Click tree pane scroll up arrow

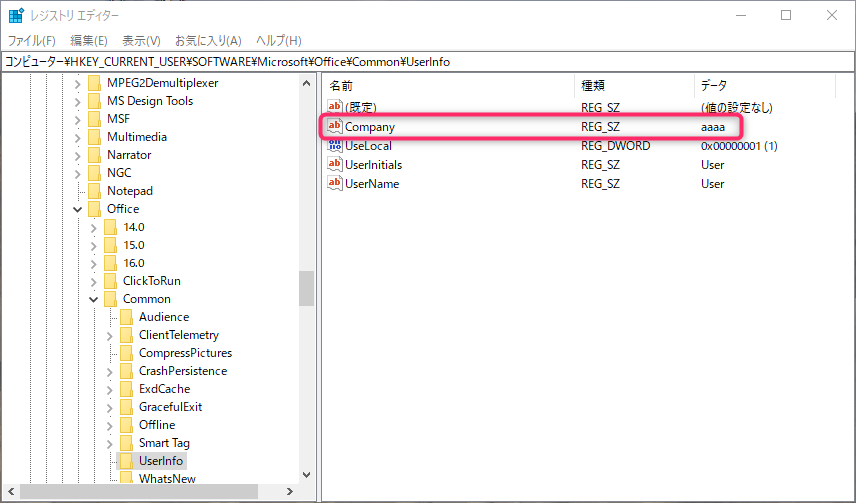306,84
